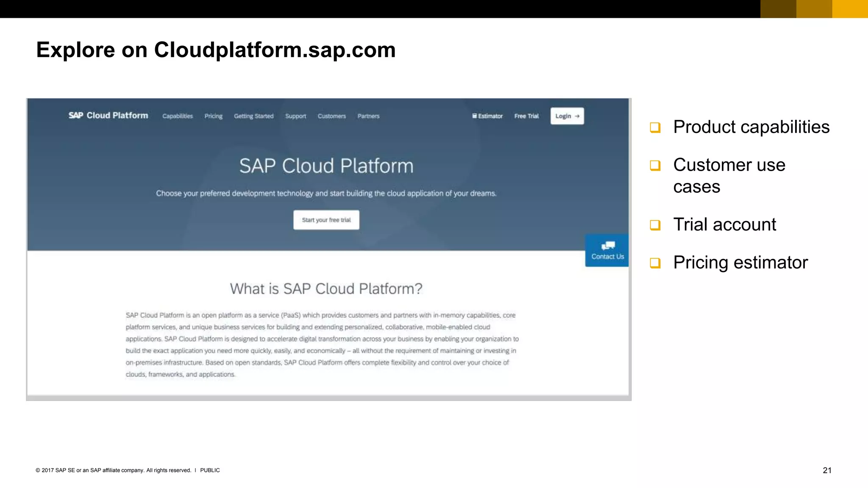This screenshot has height=488, width=868.
Task: Click the slide number 21
Action: pos(827,470)
